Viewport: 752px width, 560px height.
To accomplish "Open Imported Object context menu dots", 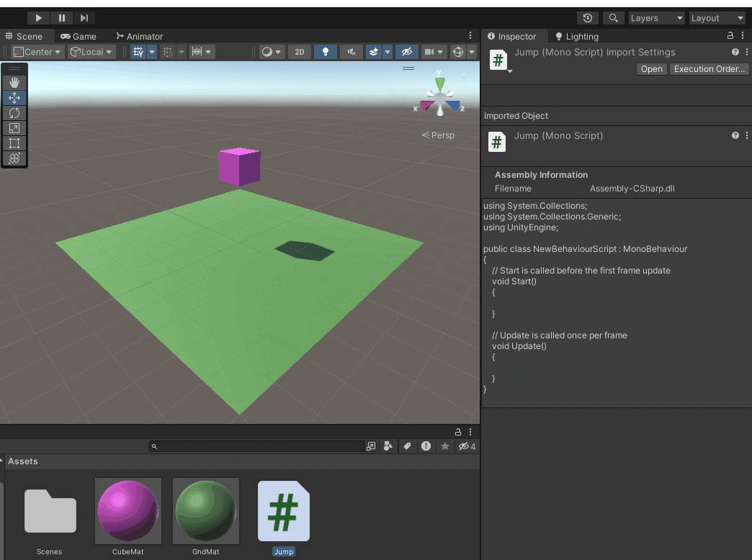I will [747, 135].
